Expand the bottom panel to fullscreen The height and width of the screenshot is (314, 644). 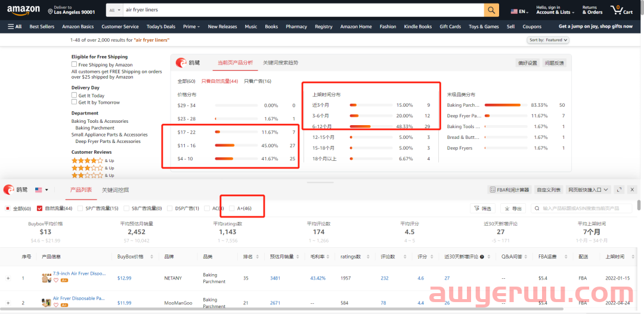click(x=620, y=189)
